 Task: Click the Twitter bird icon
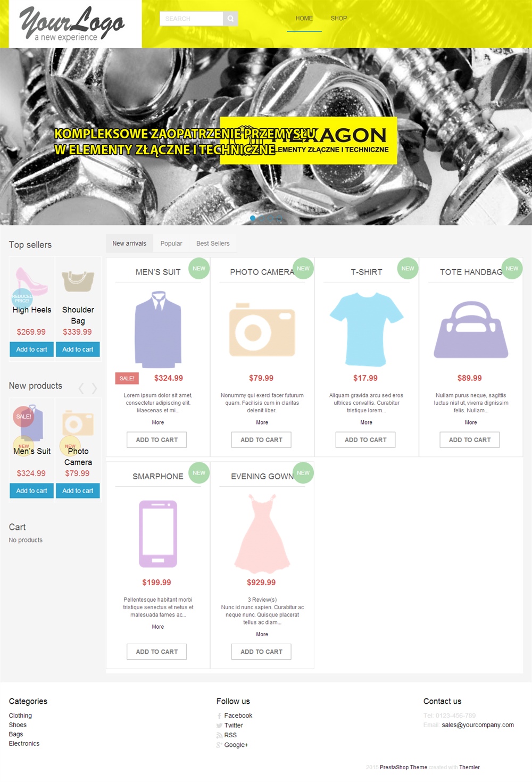[x=219, y=726]
